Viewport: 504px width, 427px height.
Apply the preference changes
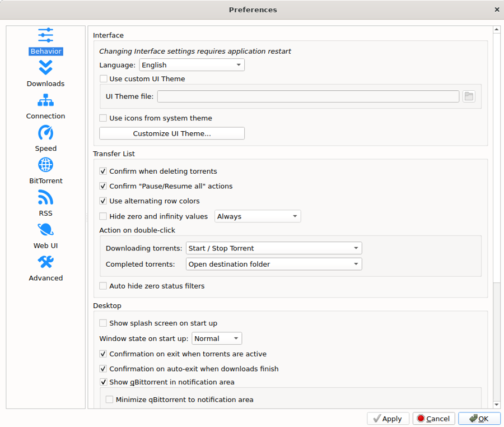(x=388, y=418)
